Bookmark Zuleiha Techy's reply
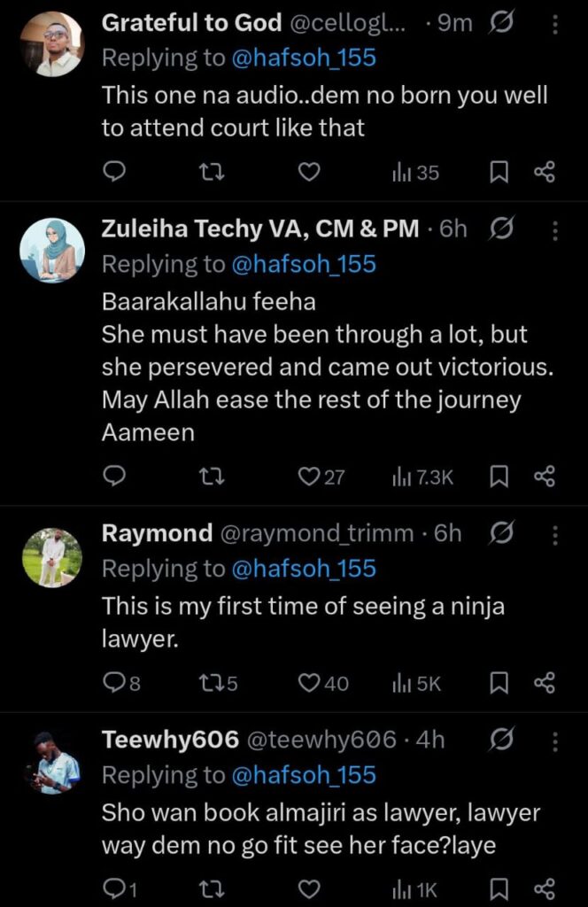The height and width of the screenshot is (907, 588). tap(499, 477)
